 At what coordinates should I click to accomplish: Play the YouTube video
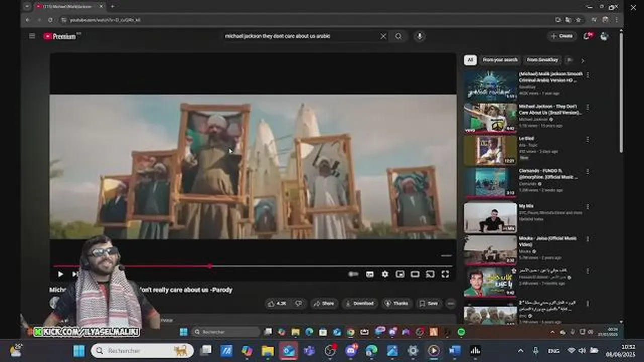pos(60,274)
